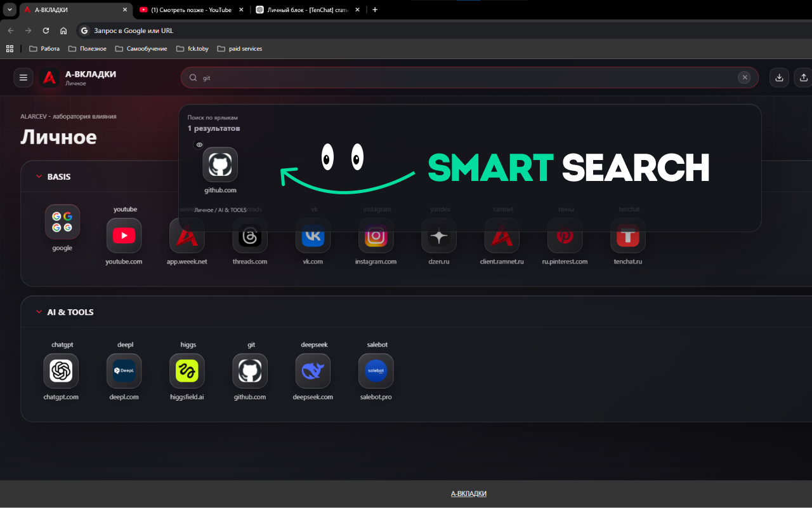Click the 1 результатов text

pyautogui.click(x=214, y=128)
